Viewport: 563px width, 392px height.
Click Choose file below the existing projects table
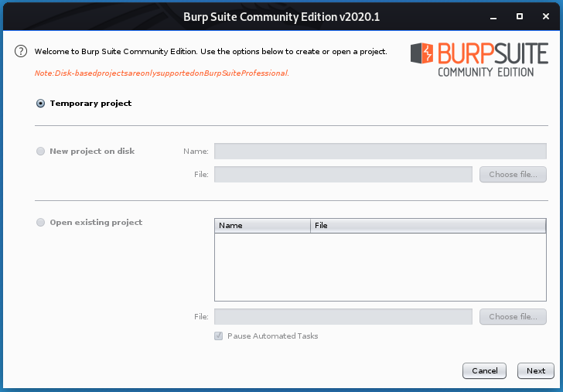513,317
